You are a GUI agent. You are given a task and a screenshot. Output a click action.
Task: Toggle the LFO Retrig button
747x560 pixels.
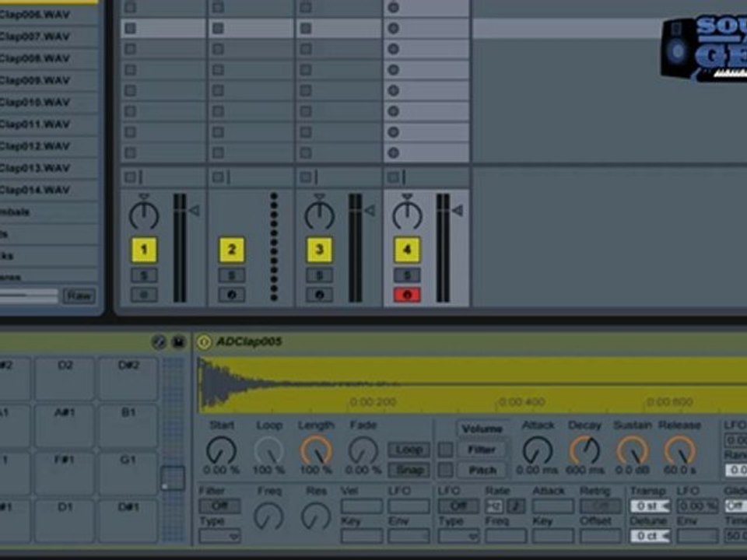coord(601,506)
